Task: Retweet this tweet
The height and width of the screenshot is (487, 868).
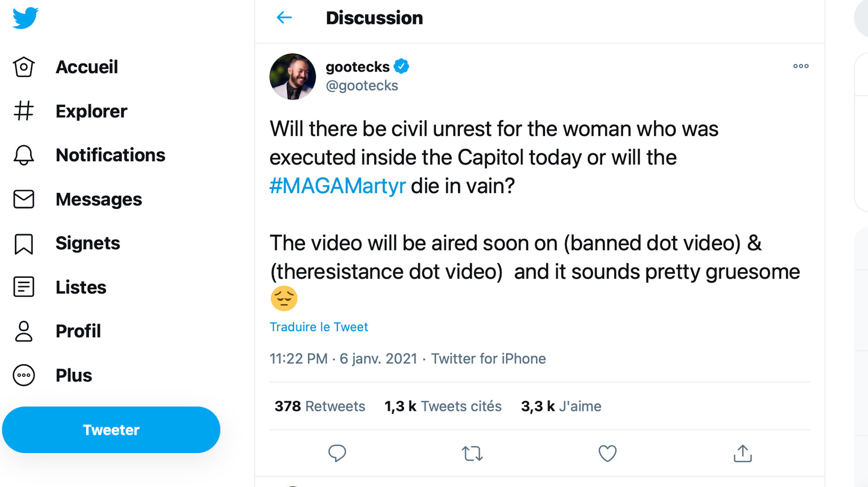Action: coord(472,453)
